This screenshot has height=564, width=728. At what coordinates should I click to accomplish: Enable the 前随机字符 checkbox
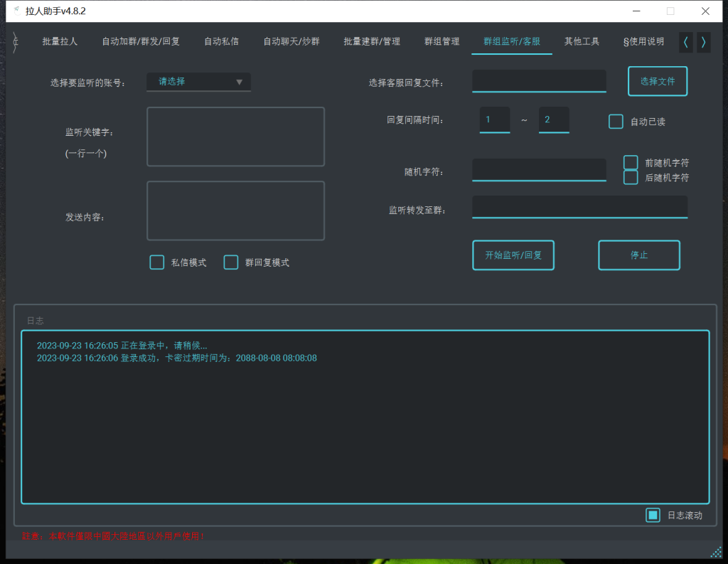pos(631,161)
